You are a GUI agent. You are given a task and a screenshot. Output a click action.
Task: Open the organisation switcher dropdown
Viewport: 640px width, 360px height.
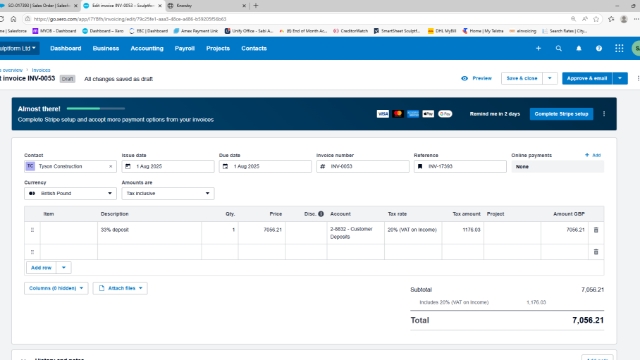coord(19,48)
